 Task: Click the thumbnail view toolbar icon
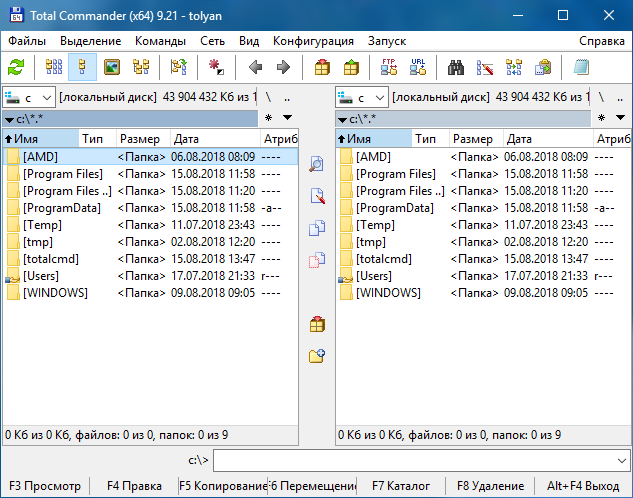point(112,68)
